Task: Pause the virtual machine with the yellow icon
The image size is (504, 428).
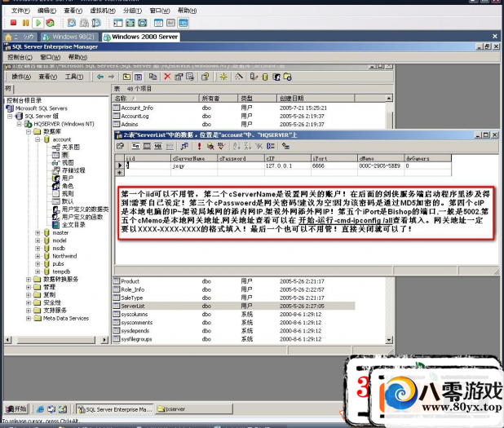Action: (x=25, y=23)
